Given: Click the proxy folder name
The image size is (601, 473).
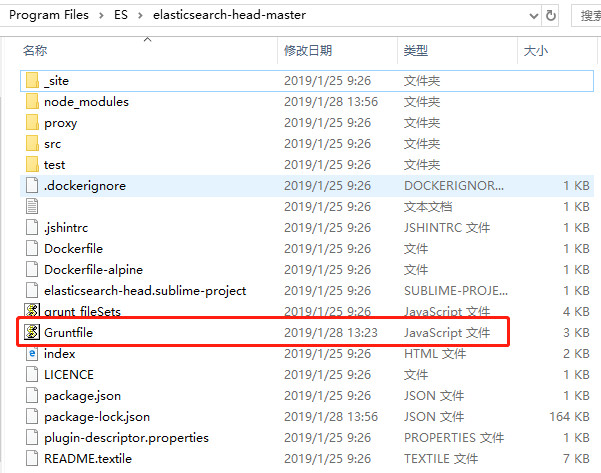Looking at the screenshot, I should click(61, 123).
